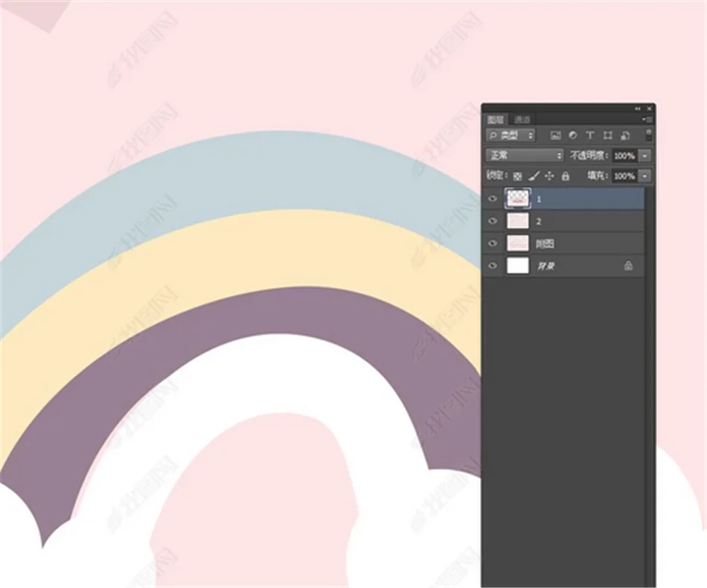Toggle visibility of the 附图 layer

click(493, 243)
